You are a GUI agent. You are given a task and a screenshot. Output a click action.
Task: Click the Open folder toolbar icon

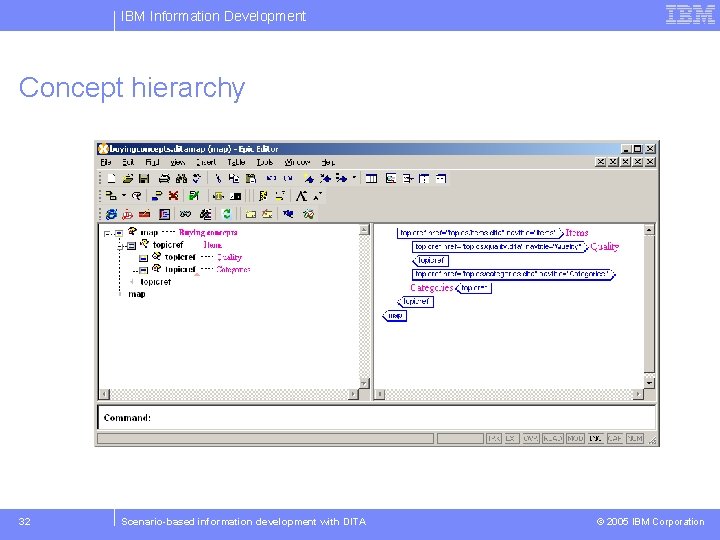point(128,179)
